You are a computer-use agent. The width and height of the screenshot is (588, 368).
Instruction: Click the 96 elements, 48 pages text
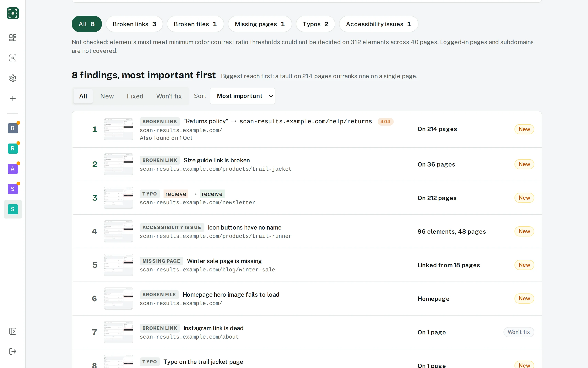(x=451, y=231)
